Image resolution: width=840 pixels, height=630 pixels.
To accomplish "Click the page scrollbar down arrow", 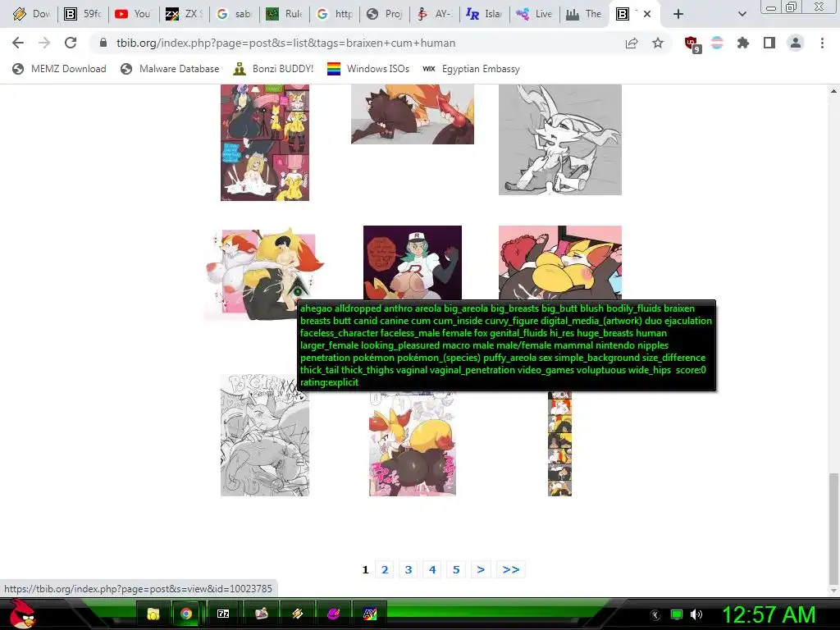I will (x=833, y=591).
